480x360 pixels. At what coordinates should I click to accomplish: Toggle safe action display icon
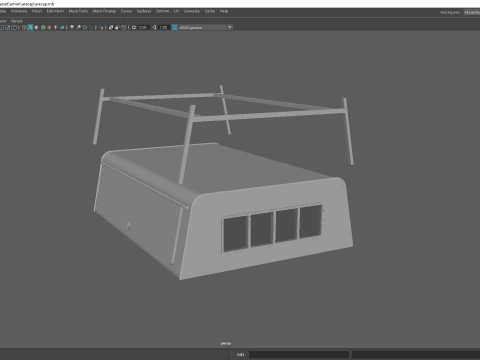click(x=8, y=27)
